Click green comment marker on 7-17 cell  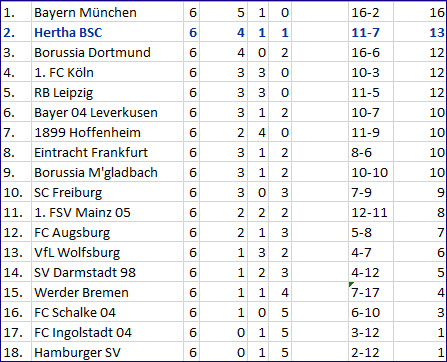[351, 284]
